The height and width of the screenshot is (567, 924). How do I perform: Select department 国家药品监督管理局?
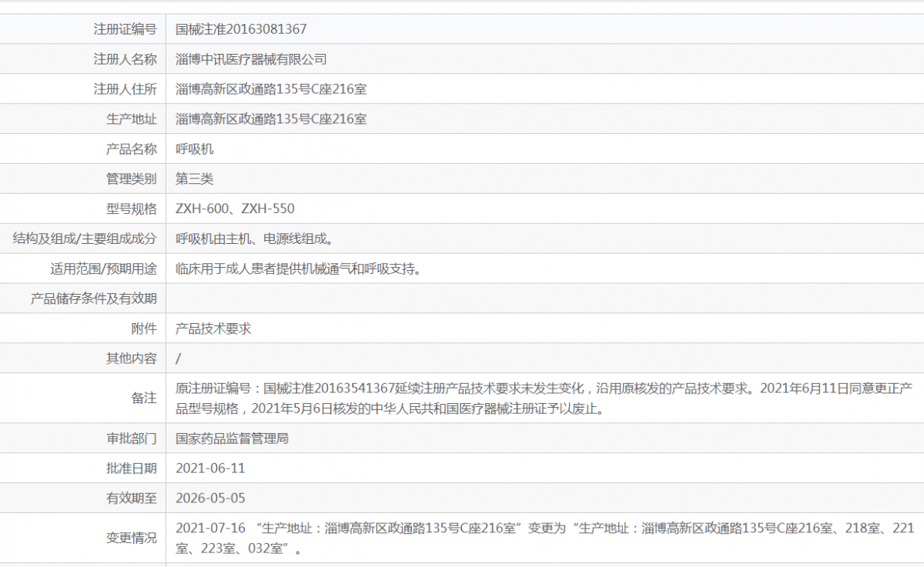(x=233, y=439)
